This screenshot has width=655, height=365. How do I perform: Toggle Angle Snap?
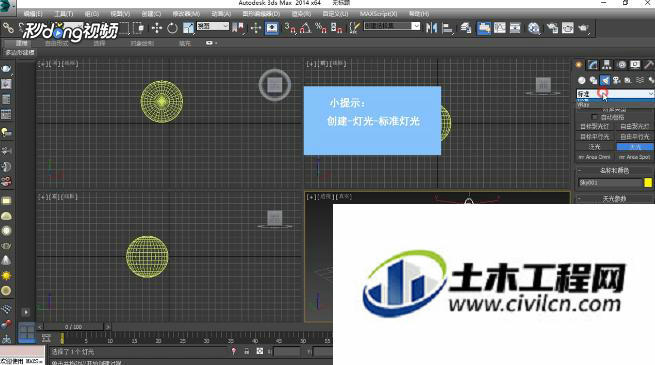(305, 28)
